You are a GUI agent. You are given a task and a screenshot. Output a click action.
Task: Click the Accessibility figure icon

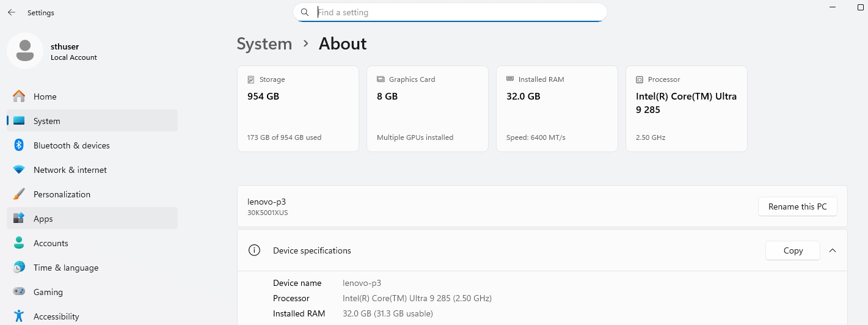click(19, 316)
